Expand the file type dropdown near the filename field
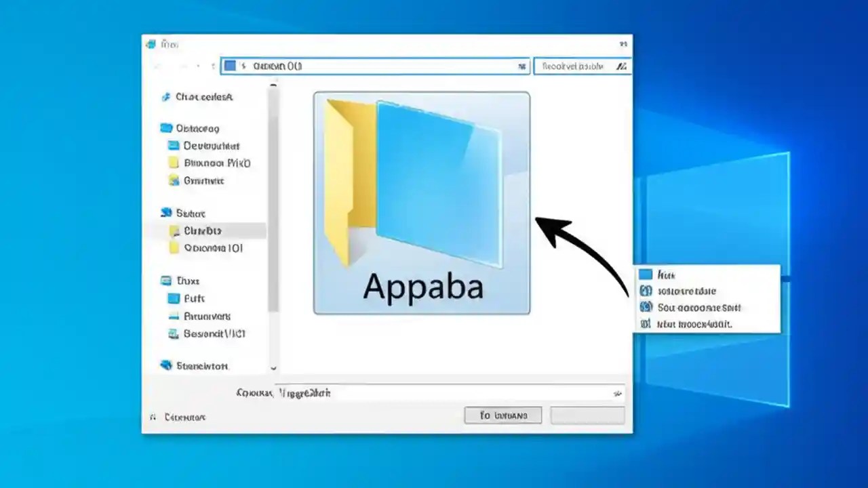 616,393
